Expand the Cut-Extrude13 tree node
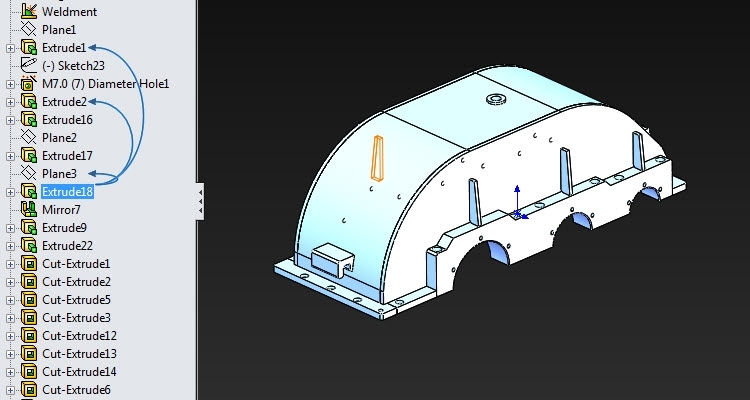The width and height of the screenshot is (750, 400). click(x=10, y=354)
